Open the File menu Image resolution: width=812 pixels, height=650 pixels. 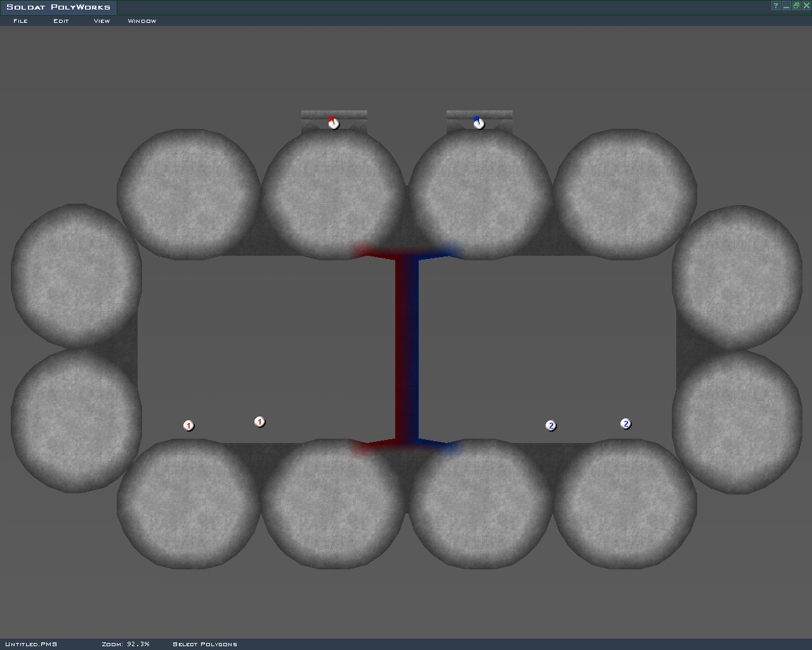(20, 21)
